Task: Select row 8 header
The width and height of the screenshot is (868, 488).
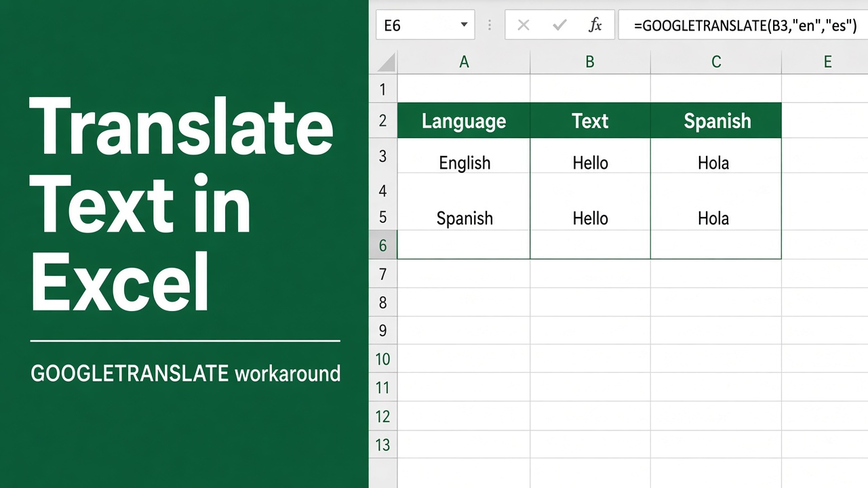Action: point(383,302)
